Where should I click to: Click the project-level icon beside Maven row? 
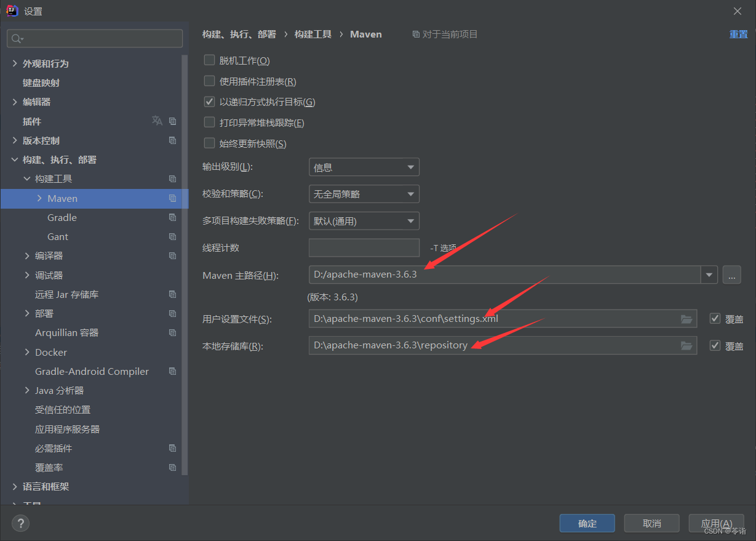point(172,198)
